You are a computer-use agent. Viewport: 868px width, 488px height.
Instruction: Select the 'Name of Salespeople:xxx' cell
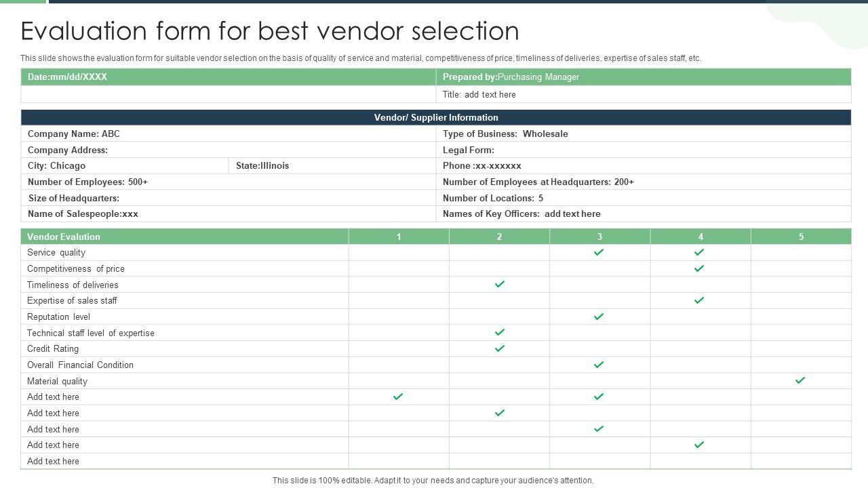229,213
